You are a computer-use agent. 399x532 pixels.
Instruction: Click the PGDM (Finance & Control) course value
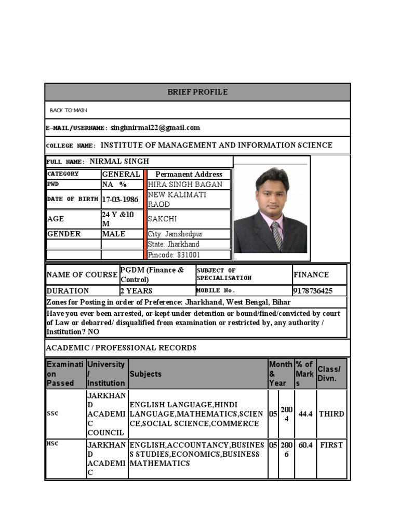pos(157,274)
